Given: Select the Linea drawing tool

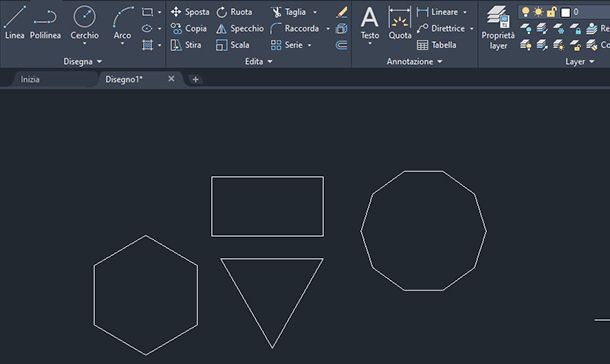Looking at the screenshot, I should [x=14, y=22].
